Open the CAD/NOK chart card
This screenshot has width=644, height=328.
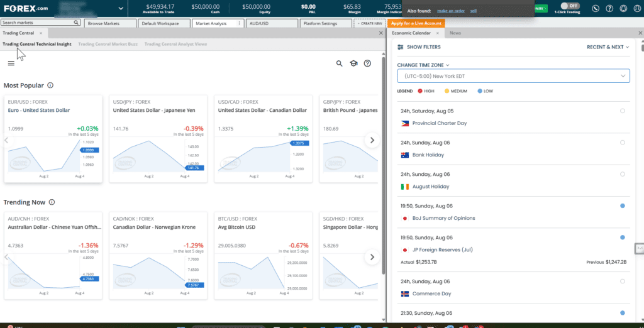coord(158,255)
